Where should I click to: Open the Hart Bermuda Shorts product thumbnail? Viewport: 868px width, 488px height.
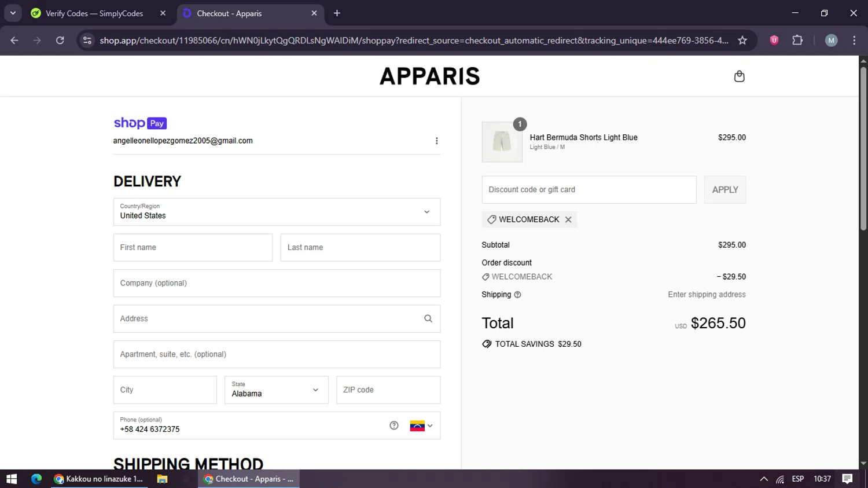502,142
